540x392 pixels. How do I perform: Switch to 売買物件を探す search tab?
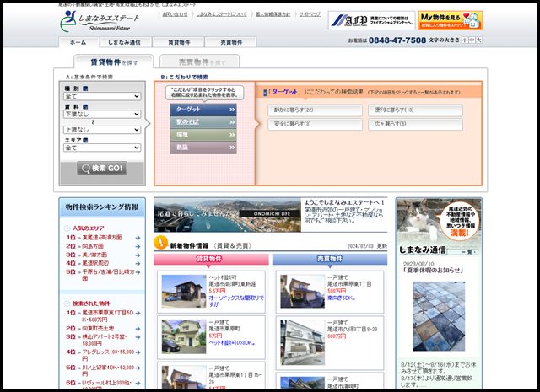pyautogui.click(x=200, y=62)
